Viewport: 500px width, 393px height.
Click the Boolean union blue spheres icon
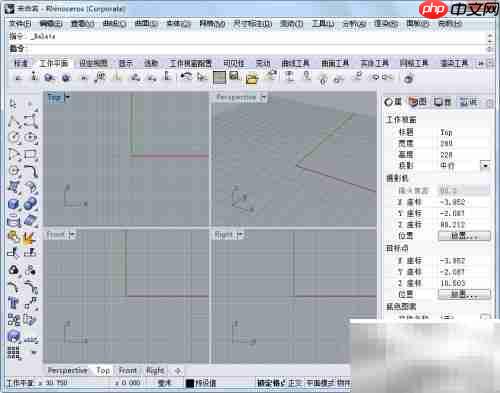[31, 203]
